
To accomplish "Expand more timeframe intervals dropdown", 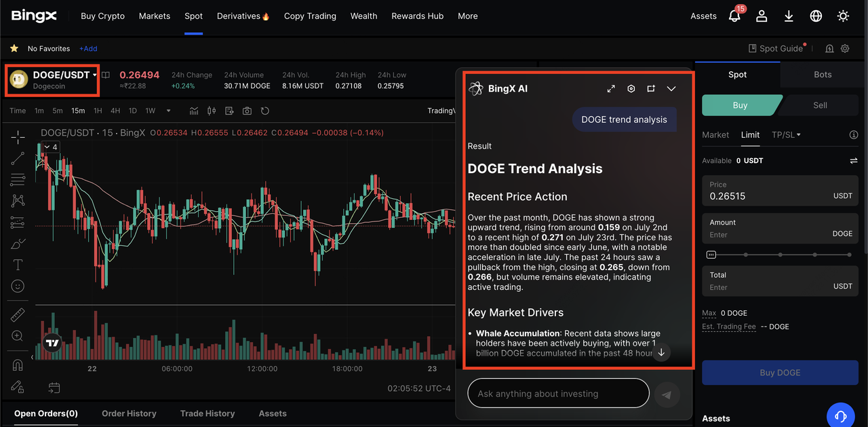I will pos(168,111).
